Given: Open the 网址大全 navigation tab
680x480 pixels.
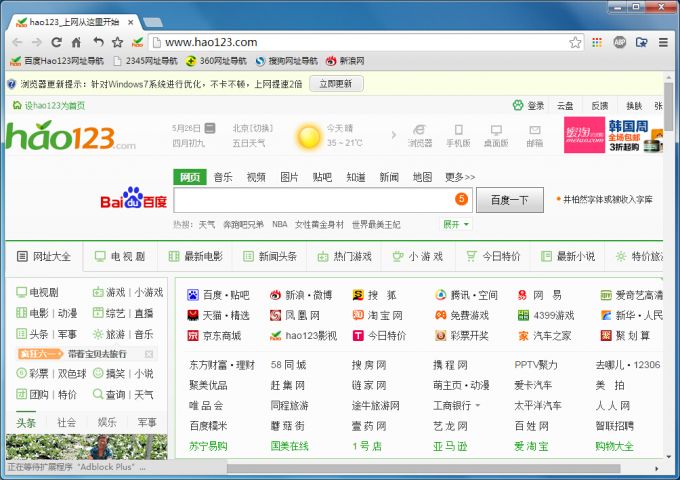Looking at the screenshot, I should pyautogui.click(x=43, y=256).
